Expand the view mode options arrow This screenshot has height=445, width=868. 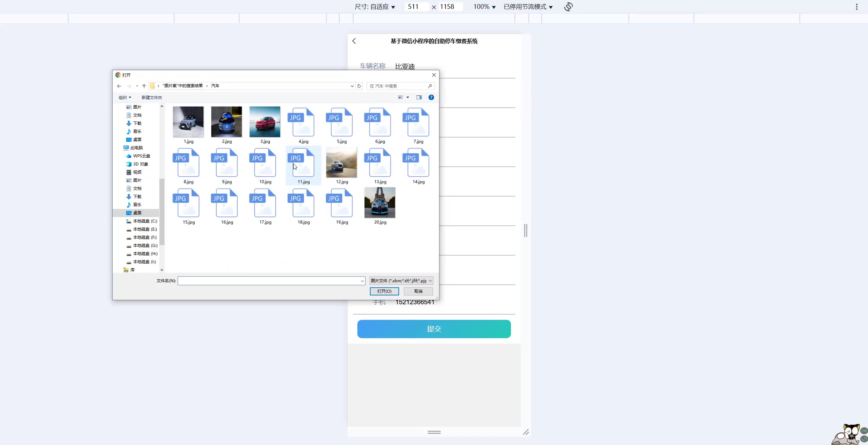pyautogui.click(x=408, y=98)
